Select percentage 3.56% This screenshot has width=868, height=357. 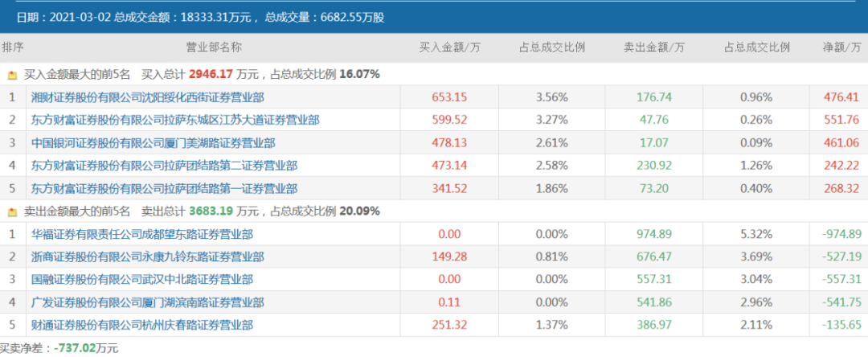click(552, 97)
